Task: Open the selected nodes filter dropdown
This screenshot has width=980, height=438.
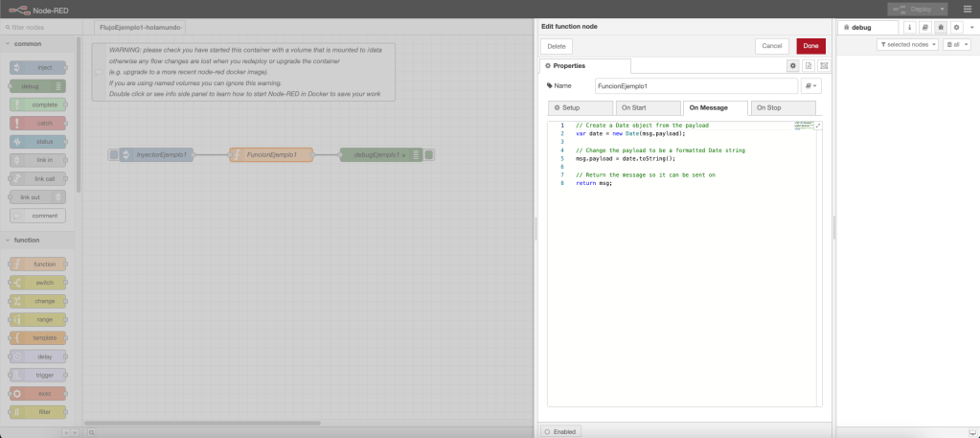Action: (907, 45)
